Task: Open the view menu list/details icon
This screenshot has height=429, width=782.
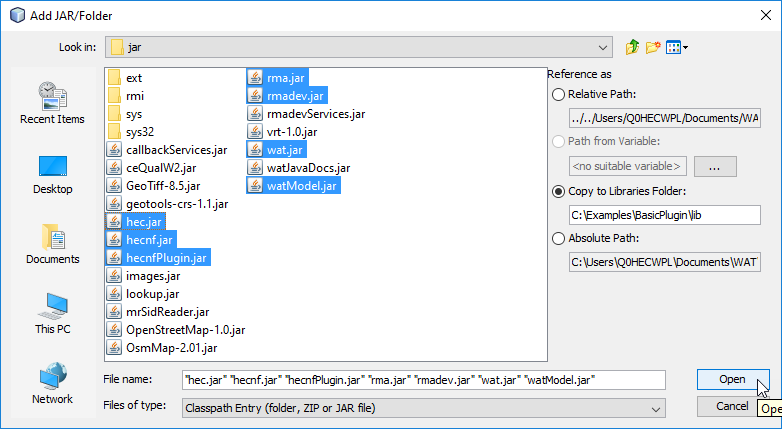Action: (x=677, y=47)
